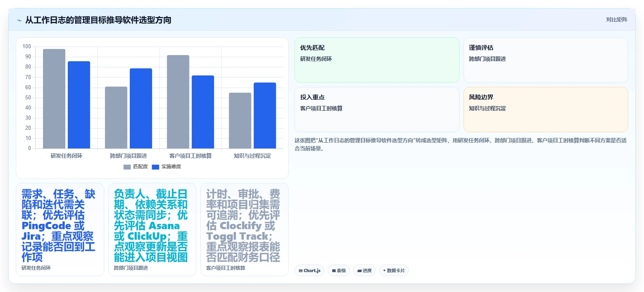Open the 投入重点 matrix card
The height and width of the screenshot is (292, 644).
pyautogui.click(x=377, y=109)
